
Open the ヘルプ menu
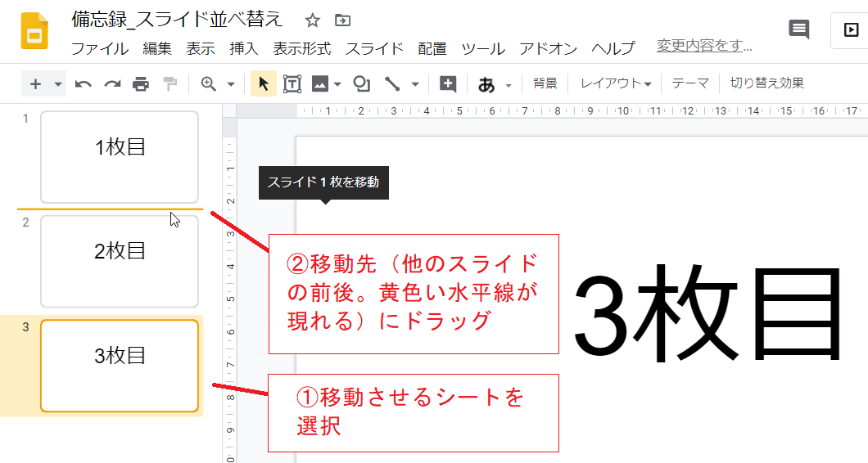(613, 49)
